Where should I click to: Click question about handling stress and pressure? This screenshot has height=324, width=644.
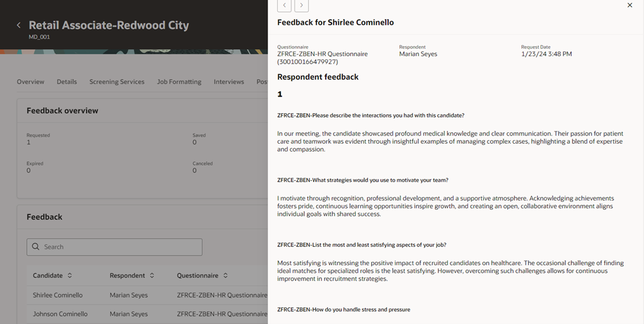click(x=343, y=310)
